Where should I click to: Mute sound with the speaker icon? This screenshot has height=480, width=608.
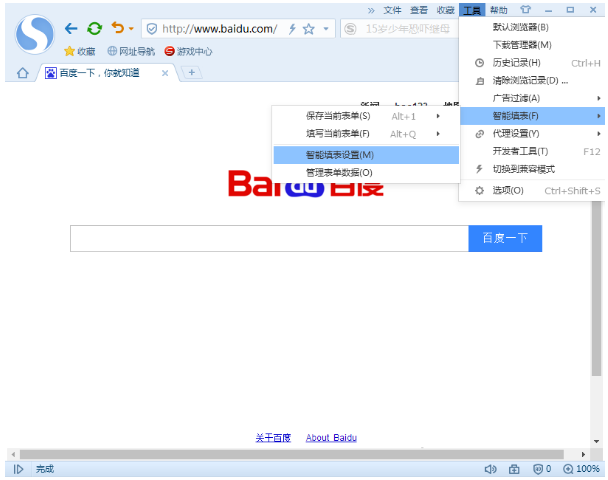(490, 470)
